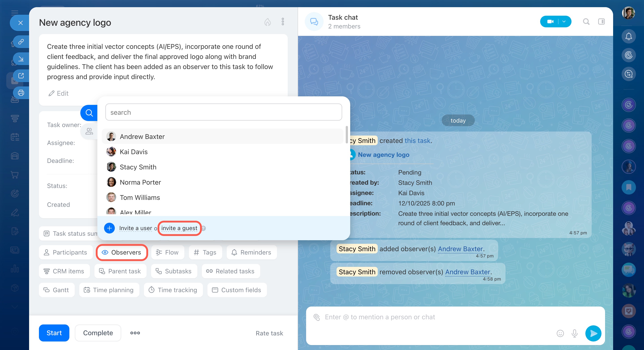The height and width of the screenshot is (350, 644).
Task: Select Norma Porter from the list
Action: 140,182
